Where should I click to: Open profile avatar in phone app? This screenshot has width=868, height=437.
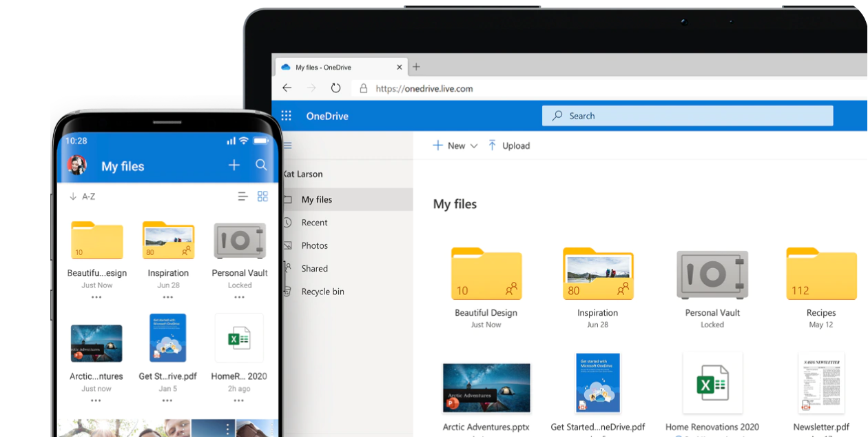(77, 165)
